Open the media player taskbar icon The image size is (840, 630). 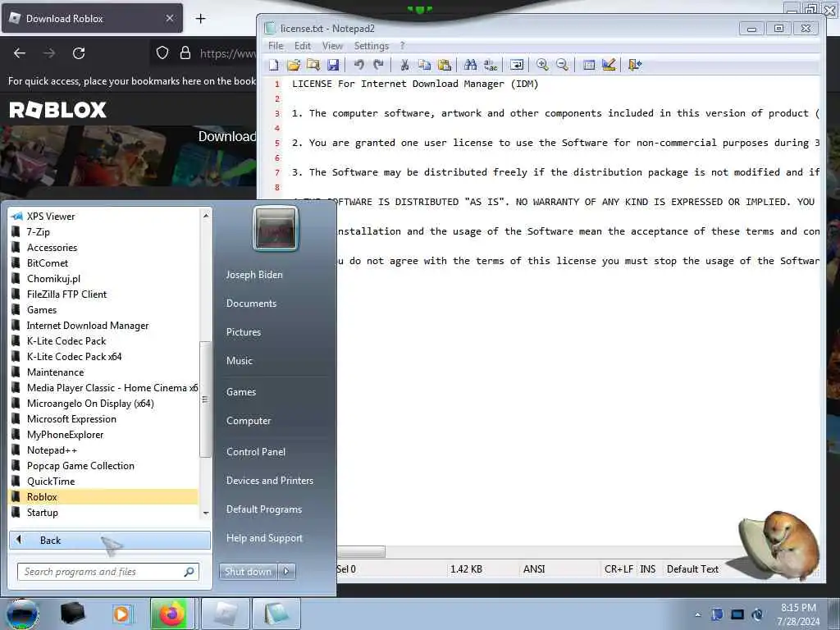click(x=121, y=614)
